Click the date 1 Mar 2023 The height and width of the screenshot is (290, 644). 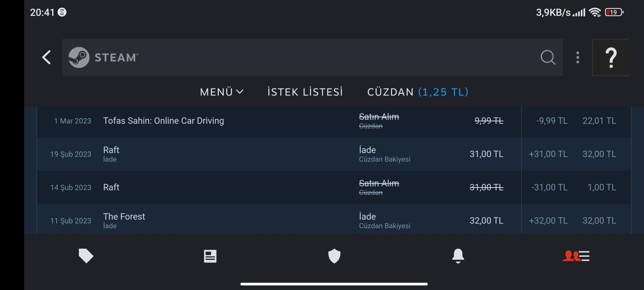coord(73,121)
